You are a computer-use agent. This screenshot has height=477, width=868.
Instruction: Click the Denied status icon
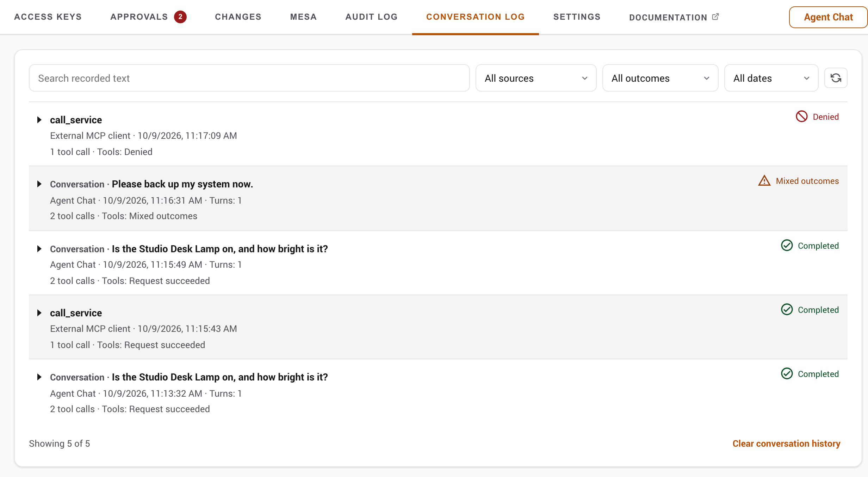pos(801,117)
